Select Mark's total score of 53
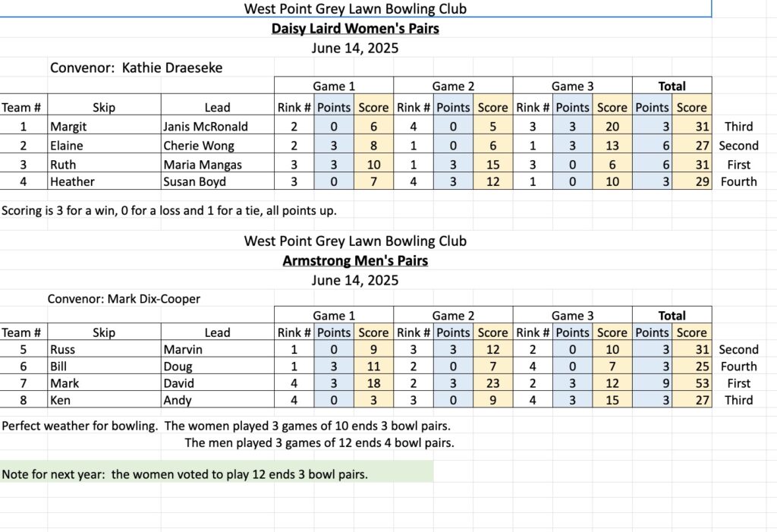Image resolution: width=777 pixels, height=532 pixels. point(692,383)
